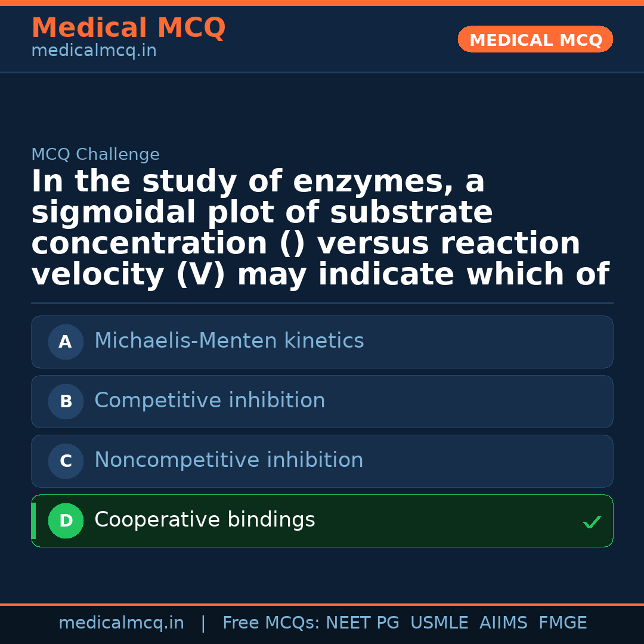Viewport: 644px width, 644px height.
Task: Click the orange "Medical MCQ" header title
Action: (128, 28)
